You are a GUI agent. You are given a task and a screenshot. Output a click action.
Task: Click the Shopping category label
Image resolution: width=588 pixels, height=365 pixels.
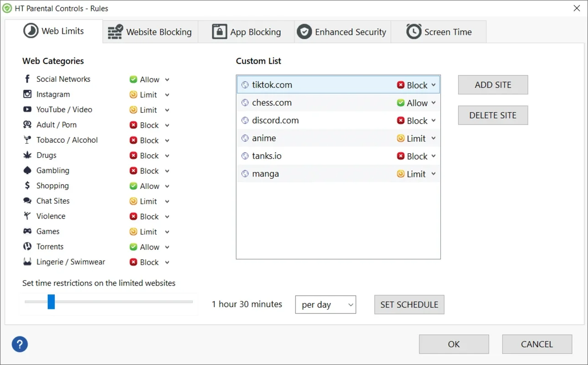coord(52,186)
